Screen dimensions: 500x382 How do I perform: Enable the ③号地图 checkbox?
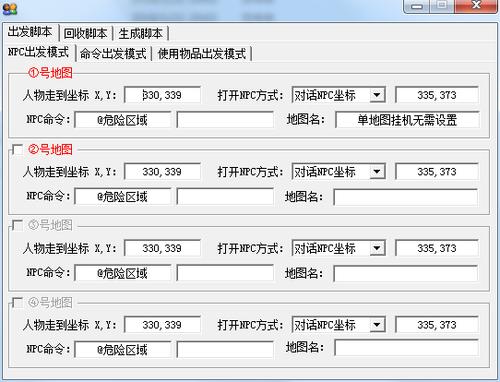[x=17, y=225]
